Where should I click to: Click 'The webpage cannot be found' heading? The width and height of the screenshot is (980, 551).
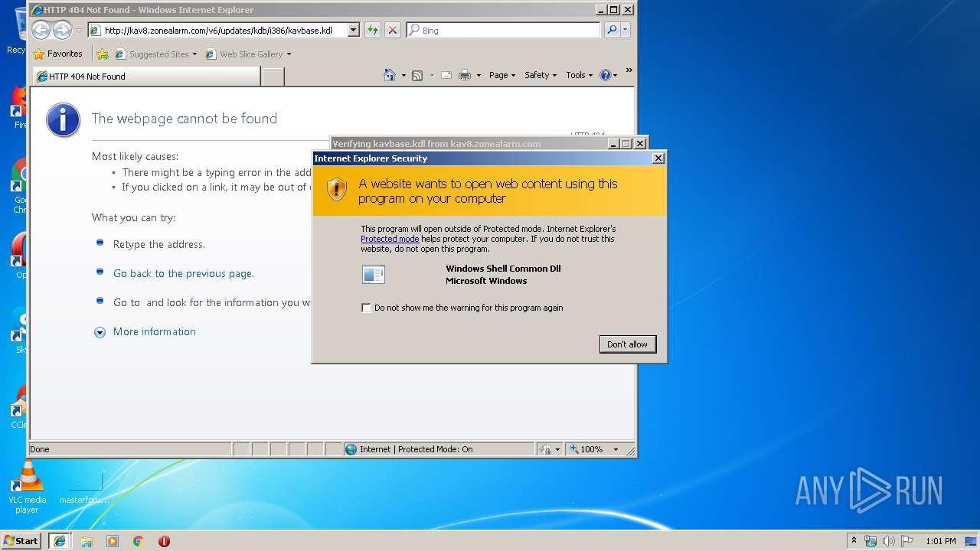click(185, 119)
